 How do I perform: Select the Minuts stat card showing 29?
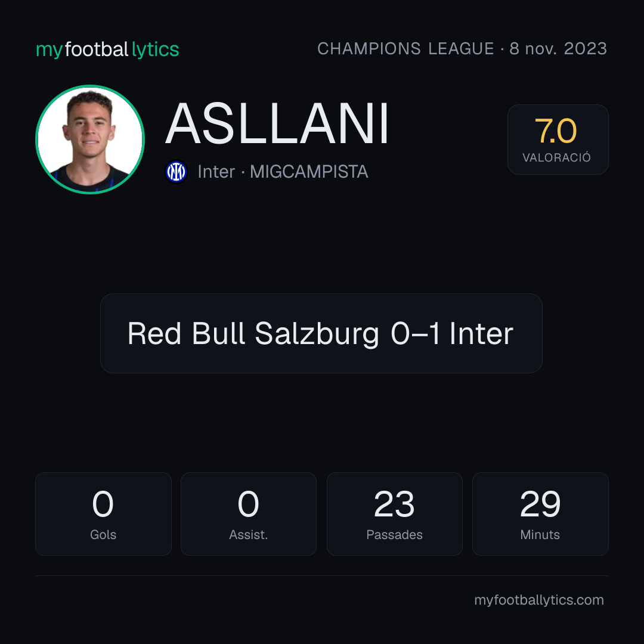pyautogui.click(x=540, y=514)
